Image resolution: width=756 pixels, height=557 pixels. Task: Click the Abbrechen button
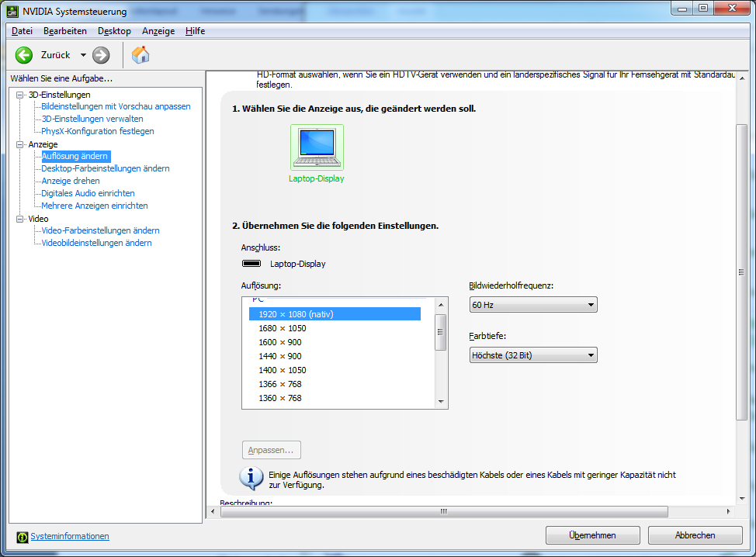pyautogui.click(x=695, y=535)
